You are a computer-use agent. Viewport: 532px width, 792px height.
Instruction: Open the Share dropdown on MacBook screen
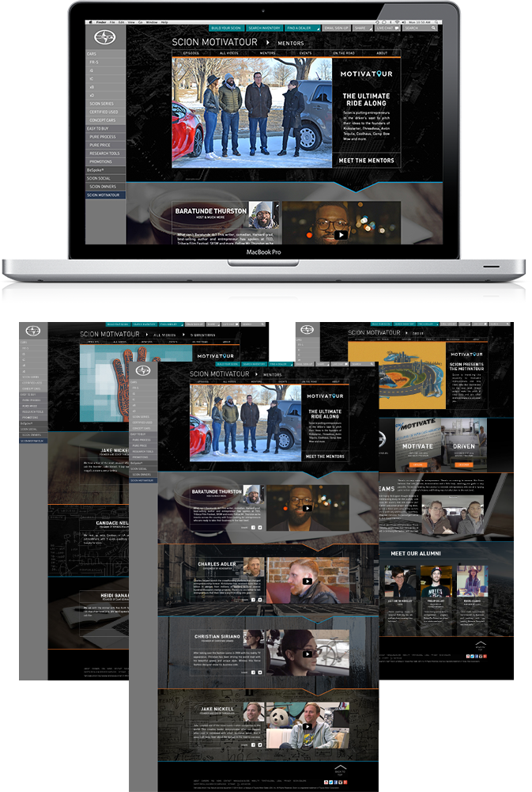(x=362, y=28)
